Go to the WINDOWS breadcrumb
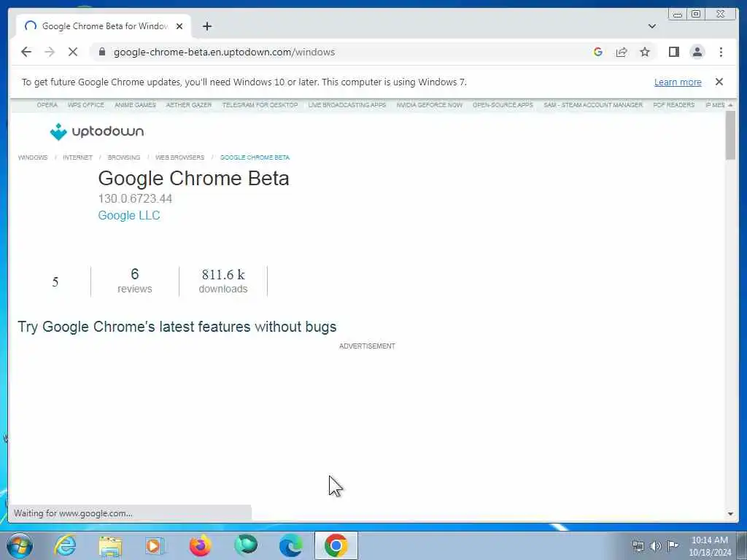 point(33,157)
